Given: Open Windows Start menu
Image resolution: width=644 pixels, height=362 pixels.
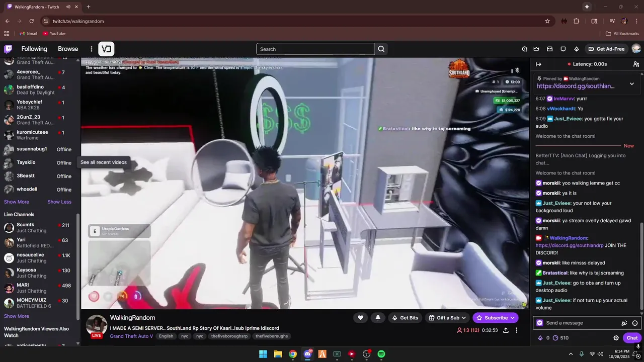Looking at the screenshot, I should click(x=263, y=354).
